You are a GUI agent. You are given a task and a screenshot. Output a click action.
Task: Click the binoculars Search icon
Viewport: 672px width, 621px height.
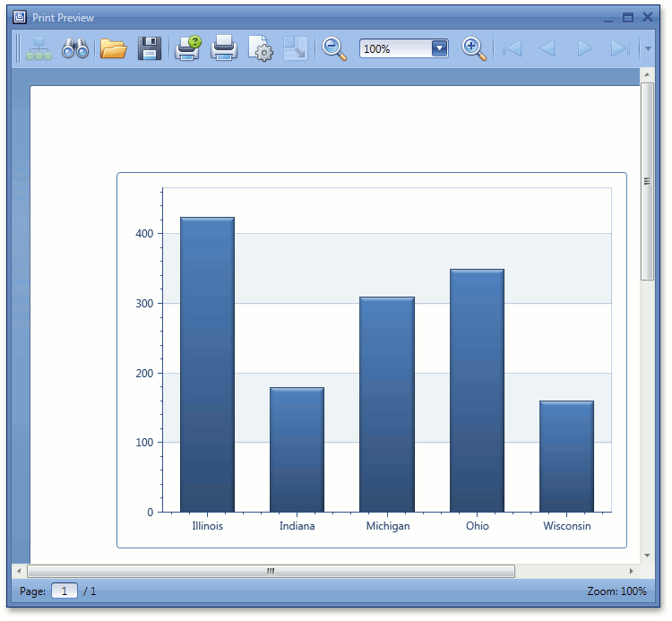click(x=75, y=48)
